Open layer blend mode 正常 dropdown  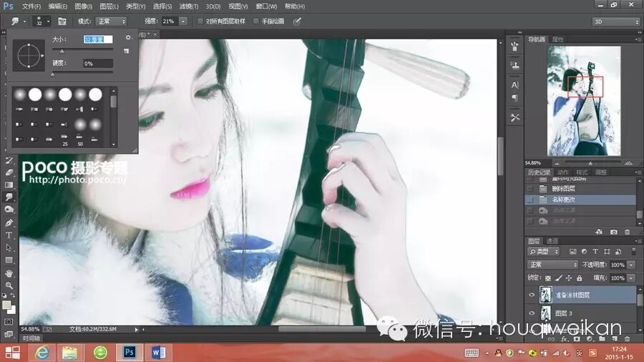point(552,265)
